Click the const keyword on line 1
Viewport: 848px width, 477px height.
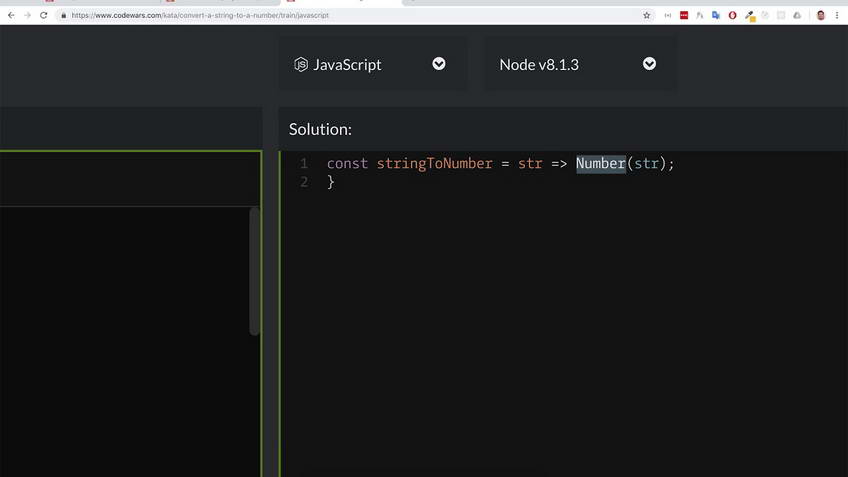tap(347, 163)
